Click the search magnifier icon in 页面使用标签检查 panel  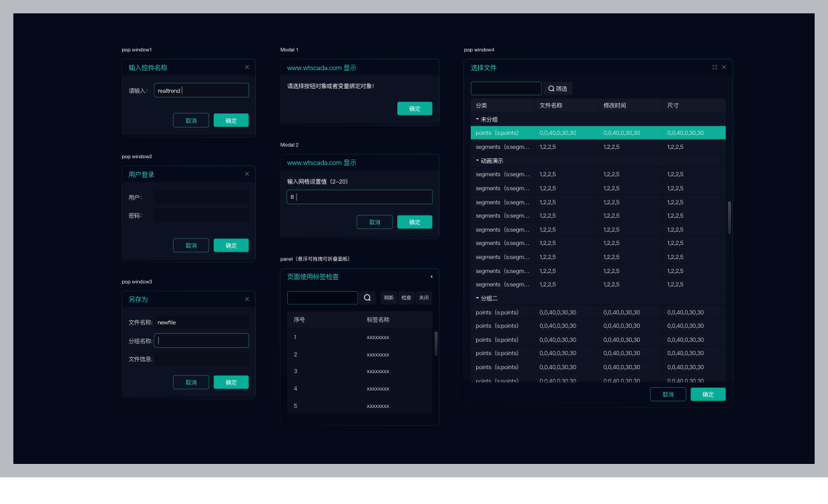click(x=367, y=298)
